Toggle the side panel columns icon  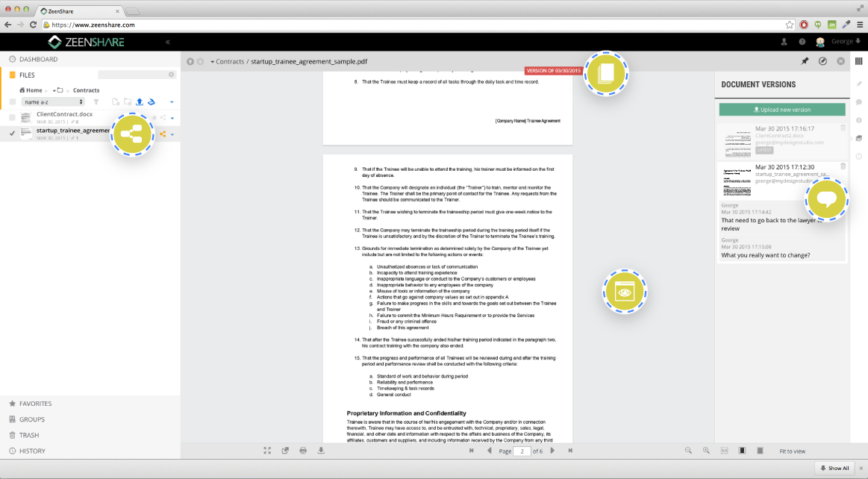pos(858,61)
